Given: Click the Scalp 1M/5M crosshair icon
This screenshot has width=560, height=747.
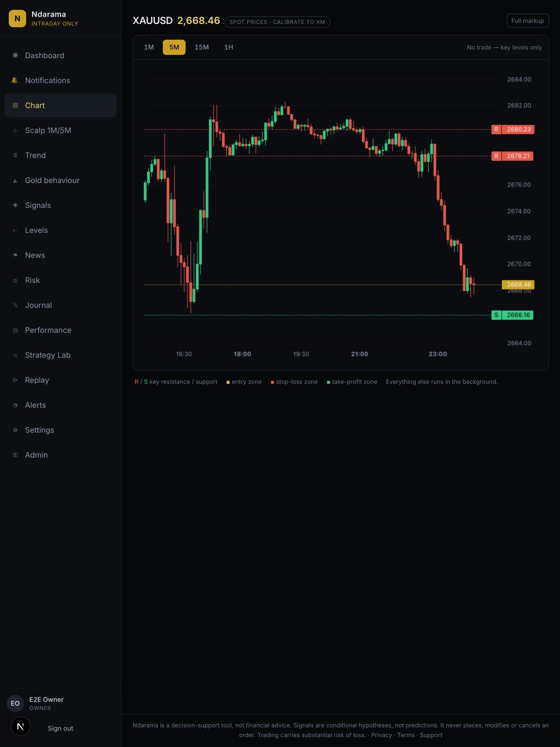Looking at the screenshot, I should pyautogui.click(x=15, y=130).
